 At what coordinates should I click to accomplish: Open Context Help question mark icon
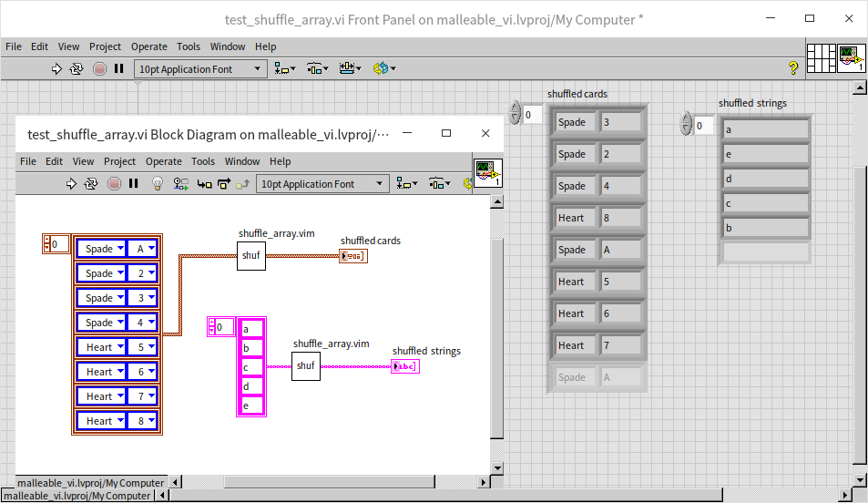coord(792,68)
